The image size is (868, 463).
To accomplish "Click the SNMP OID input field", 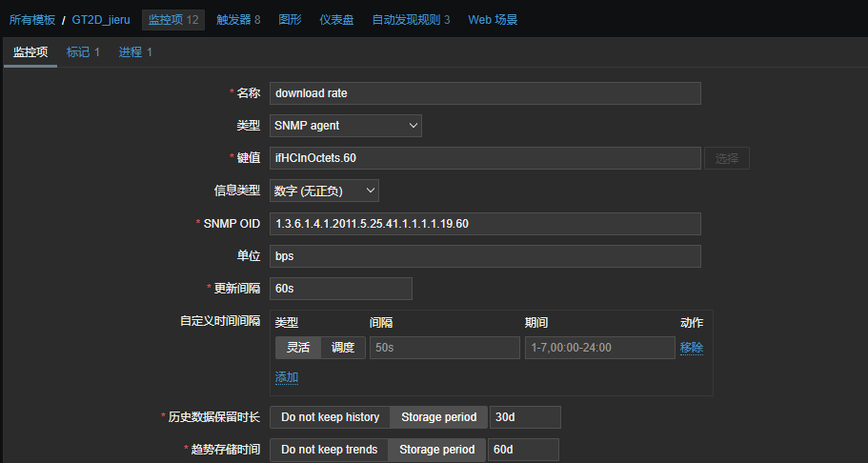I will click(x=485, y=224).
